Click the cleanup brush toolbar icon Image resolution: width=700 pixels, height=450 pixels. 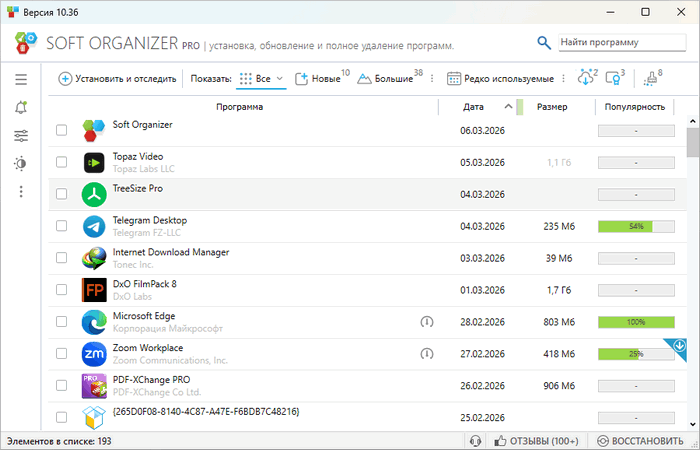tap(653, 78)
